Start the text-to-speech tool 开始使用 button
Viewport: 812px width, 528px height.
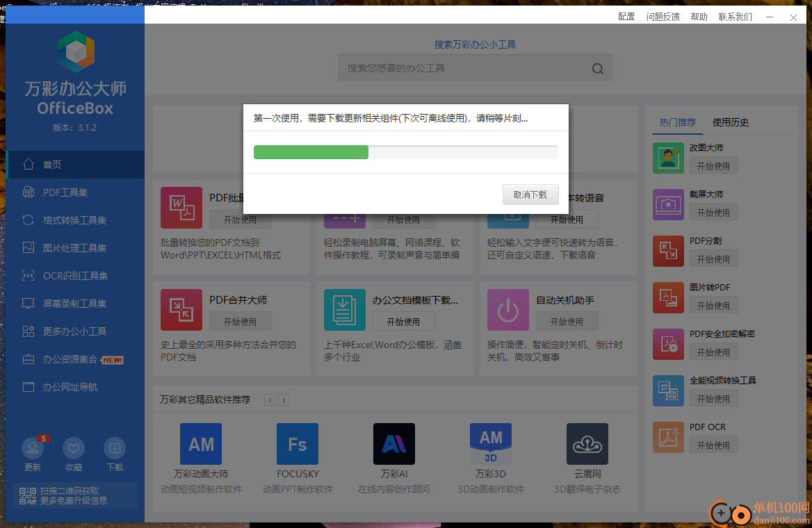coord(567,220)
